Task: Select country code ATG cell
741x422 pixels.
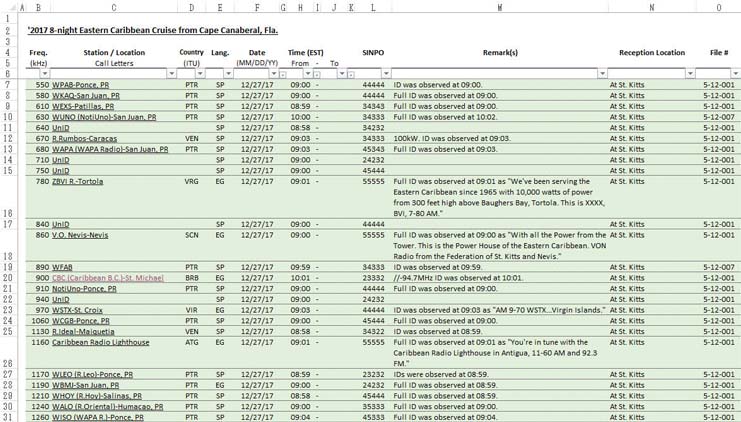Action: click(x=191, y=343)
